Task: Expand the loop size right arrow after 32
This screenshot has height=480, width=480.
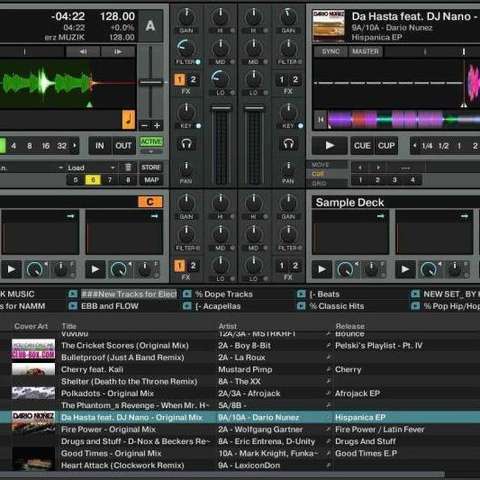Action: [x=75, y=146]
